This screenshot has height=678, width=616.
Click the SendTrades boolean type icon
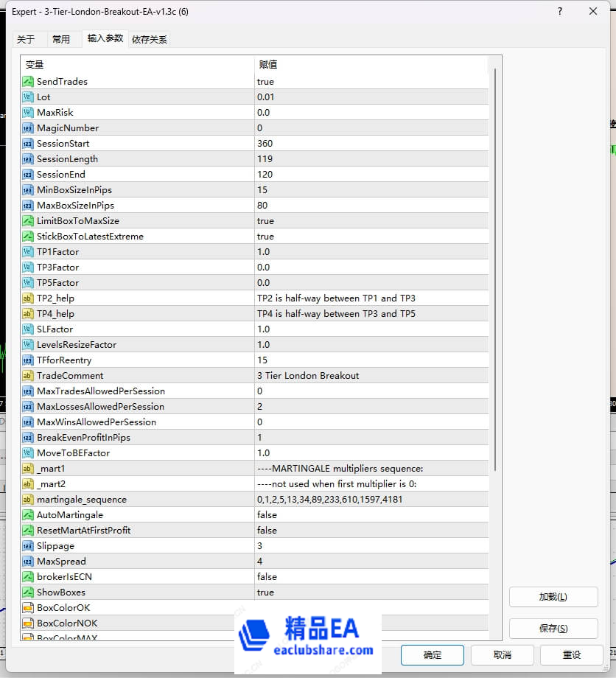point(27,82)
